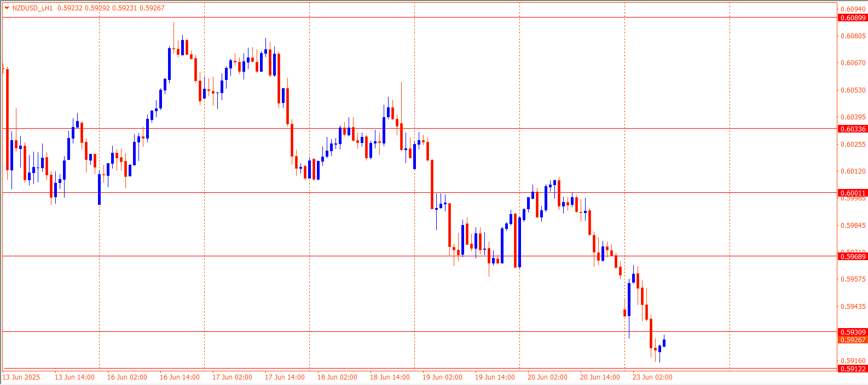Click the 19 Jun 14:00 time label
This screenshot has width=868, height=385.
coord(495,377)
